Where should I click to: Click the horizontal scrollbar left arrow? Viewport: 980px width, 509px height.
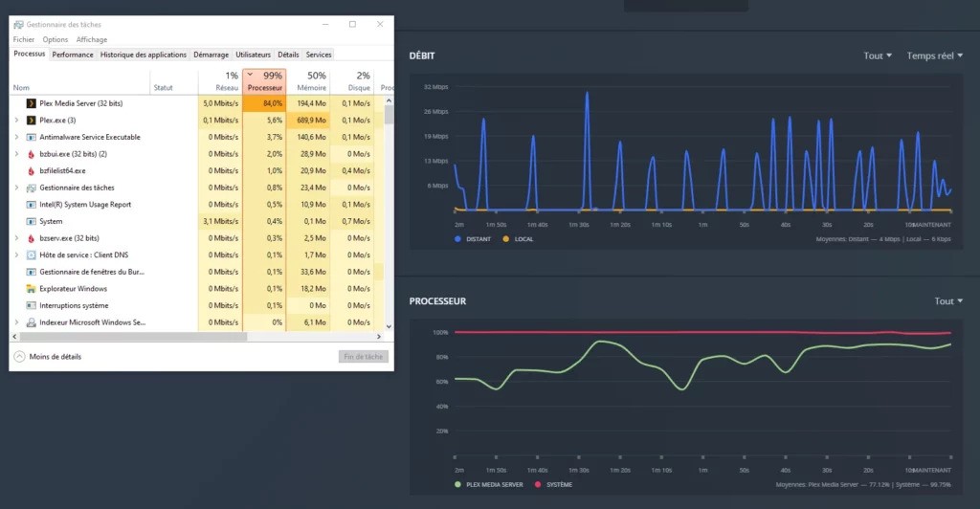tap(15, 337)
